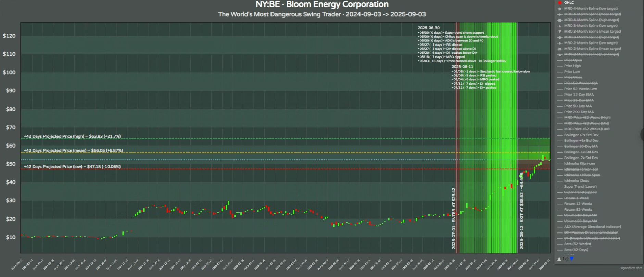Click MRO 4-Month Spline (low target) circle marker
The image size is (644, 277).
pyautogui.click(x=560, y=9)
